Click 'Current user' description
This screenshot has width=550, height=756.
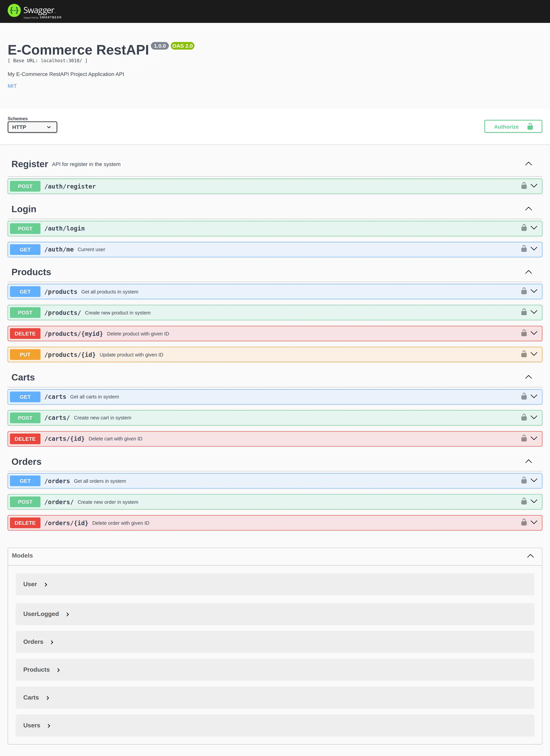click(x=91, y=249)
